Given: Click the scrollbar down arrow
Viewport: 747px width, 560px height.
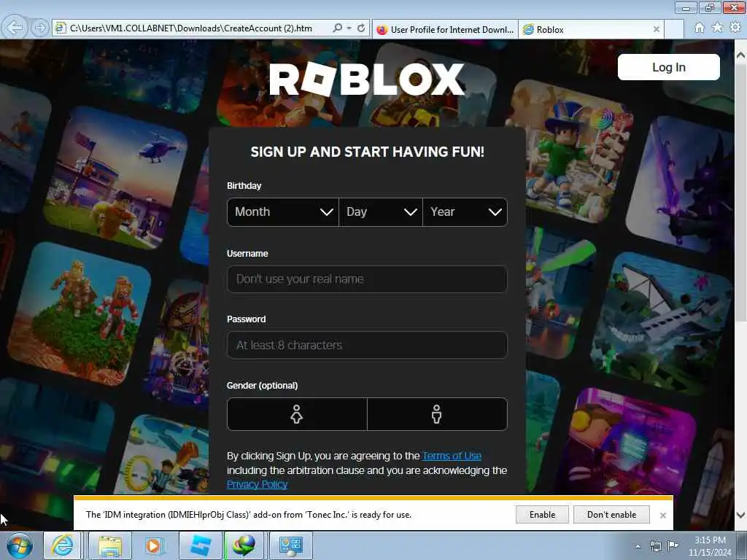Looking at the screenshot, I should tap(741, 515).
